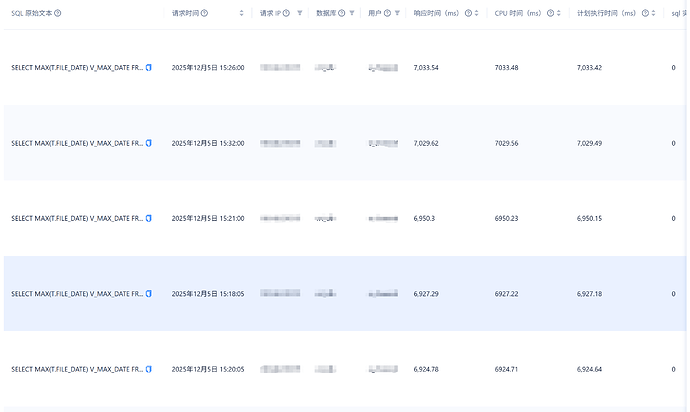Screen dimensions: 690x412
Task: Show help tooltip for 用户 column
Action: click(387, 13)
